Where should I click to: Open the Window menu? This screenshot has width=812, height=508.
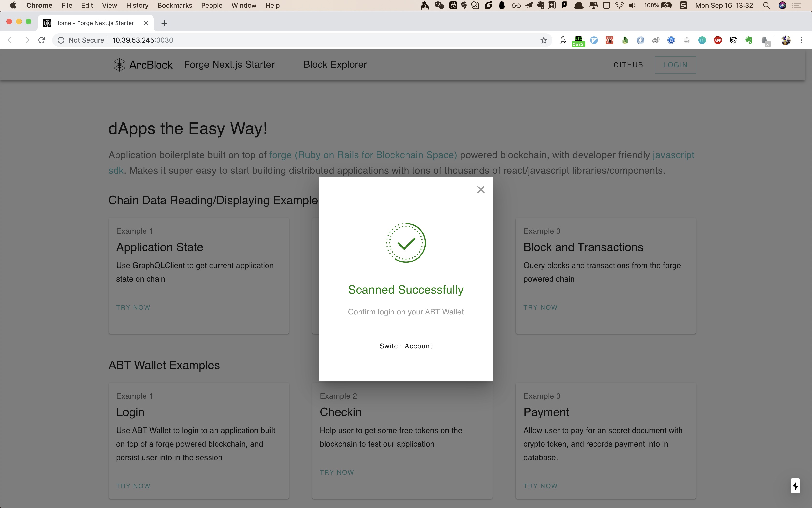coord(244,5)
